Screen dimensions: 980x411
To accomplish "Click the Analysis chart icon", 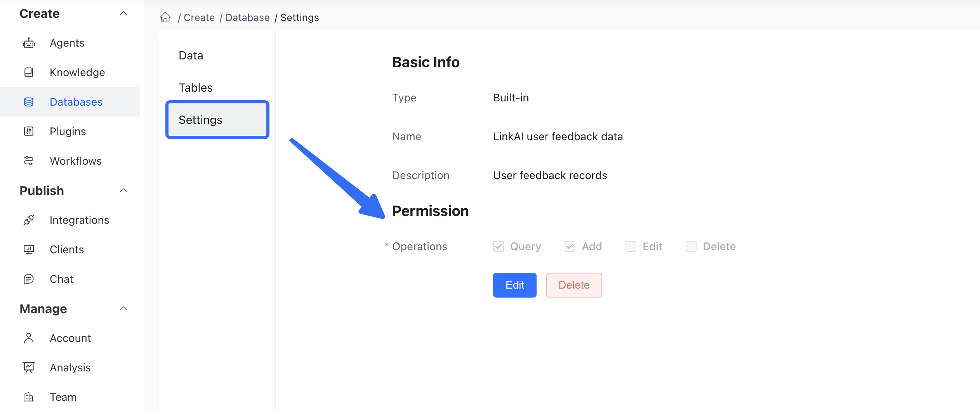I will click(29, 367).
